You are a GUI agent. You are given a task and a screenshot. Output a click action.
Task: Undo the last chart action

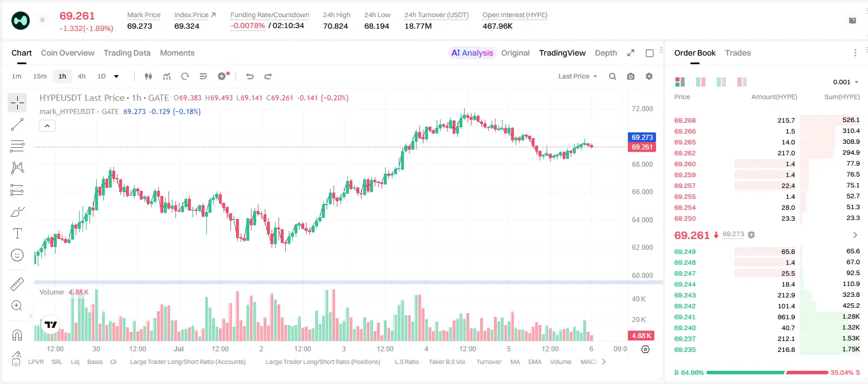coord(250,76)
